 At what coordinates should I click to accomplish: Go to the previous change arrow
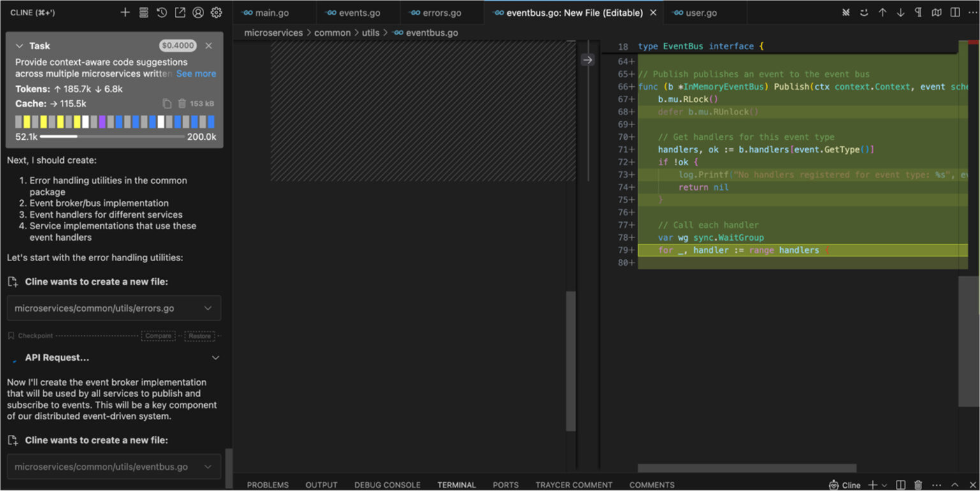point(882,13)
